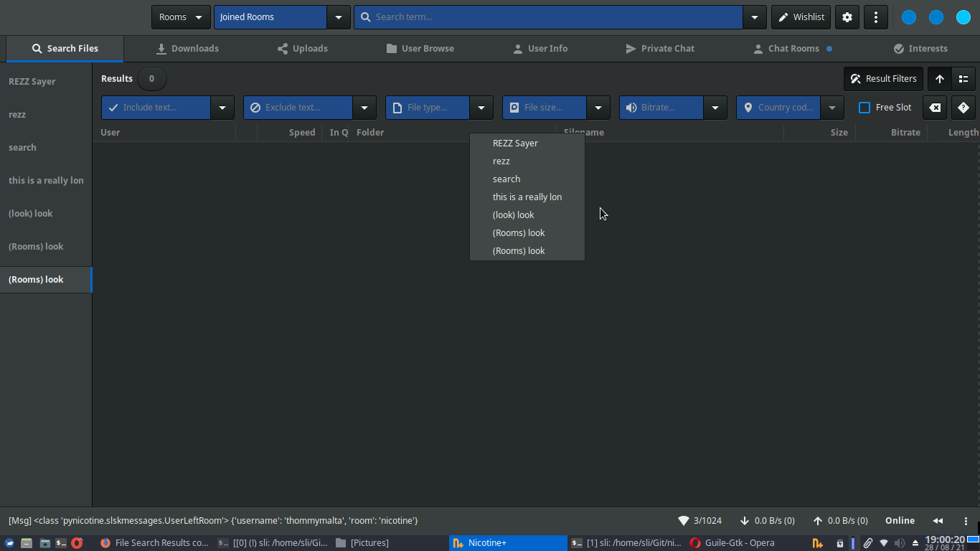Switch to the Downloads tab
This screenshot has height=551, width=980.
[x=187, y=48]
